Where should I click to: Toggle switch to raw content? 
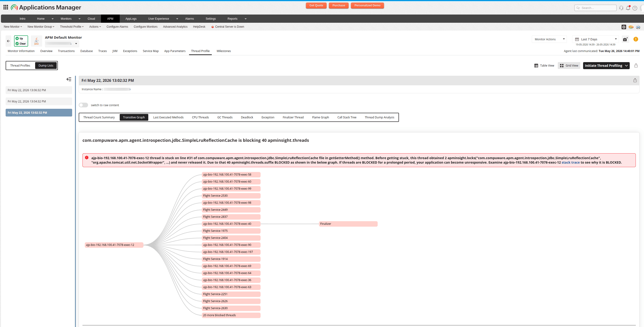pyautogui.click(x=83, y=105)
